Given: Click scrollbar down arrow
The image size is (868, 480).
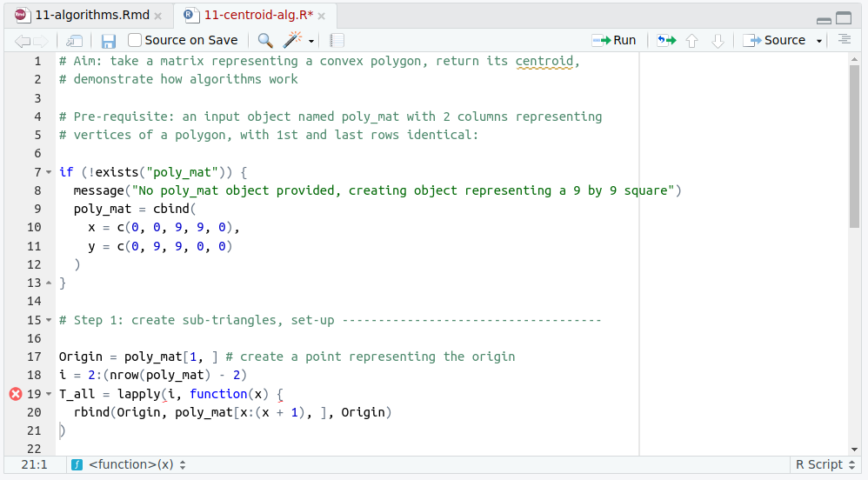Looking at the screenshot, I should click(854, 450).
